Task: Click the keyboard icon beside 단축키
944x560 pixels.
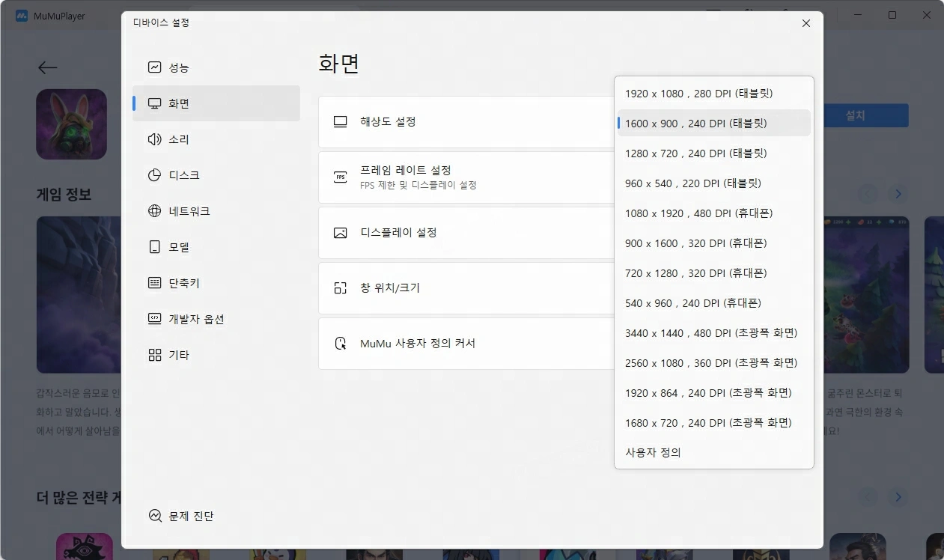Action: click(x=155, y=283)
